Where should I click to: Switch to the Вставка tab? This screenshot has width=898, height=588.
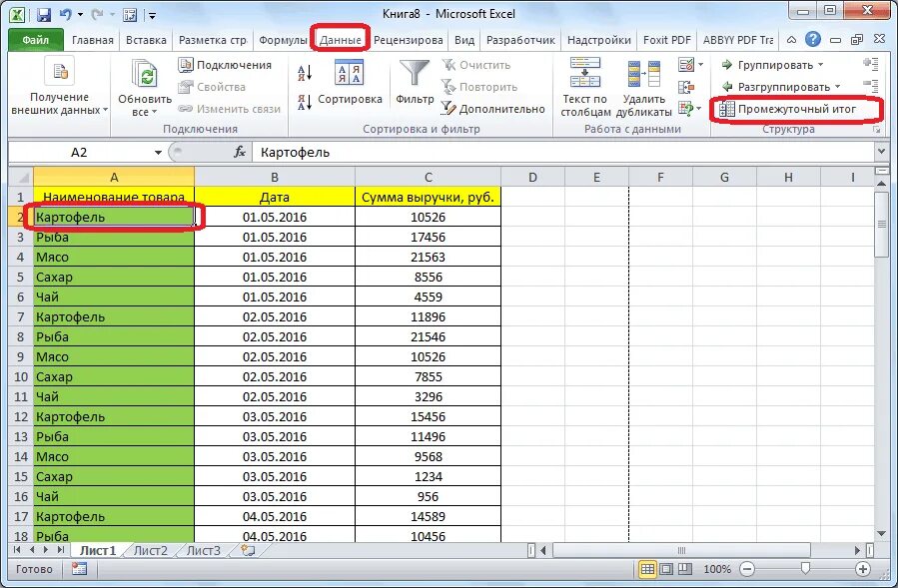click(146, 40)
